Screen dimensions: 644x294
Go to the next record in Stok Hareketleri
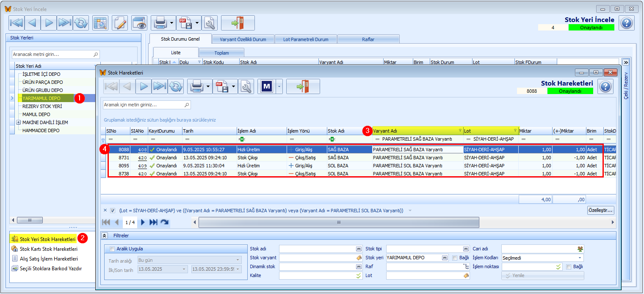(x=144, y=86)
